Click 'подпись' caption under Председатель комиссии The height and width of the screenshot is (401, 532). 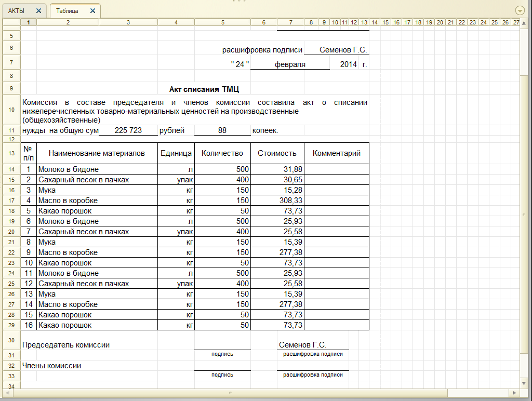(222, 354)
